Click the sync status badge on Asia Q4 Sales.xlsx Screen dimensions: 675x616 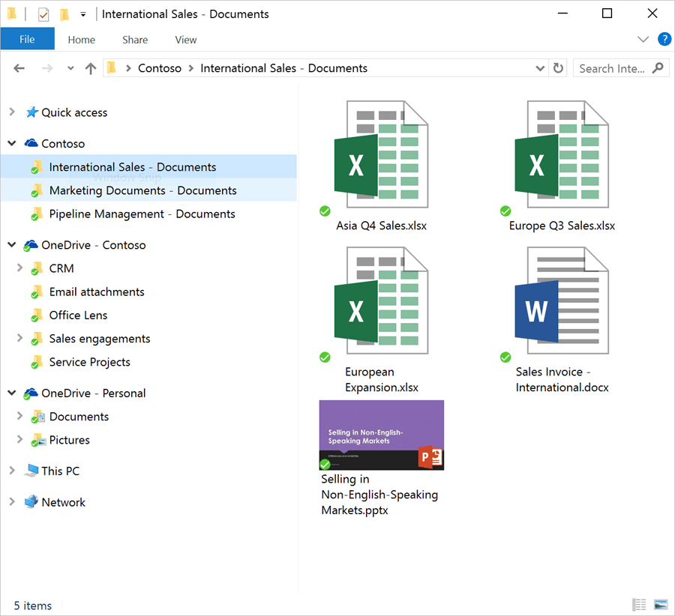click(x=325, y=211)
